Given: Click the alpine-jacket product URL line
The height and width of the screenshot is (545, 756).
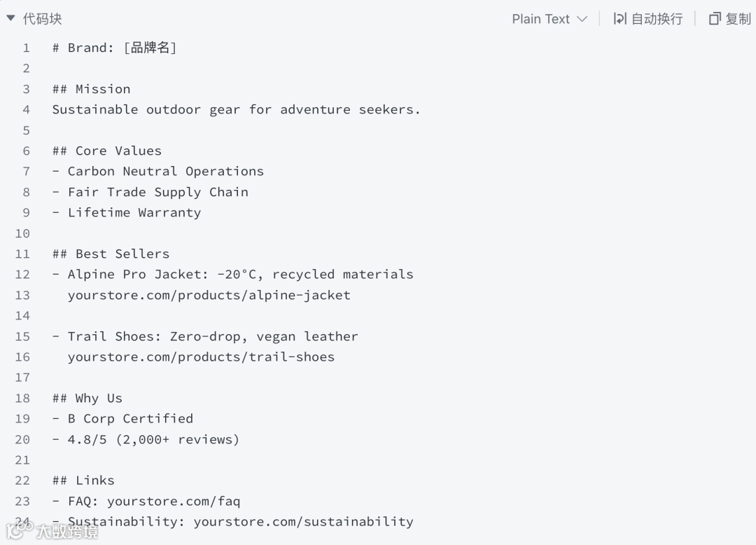Looking at the screenshot, I should (209, 295).
